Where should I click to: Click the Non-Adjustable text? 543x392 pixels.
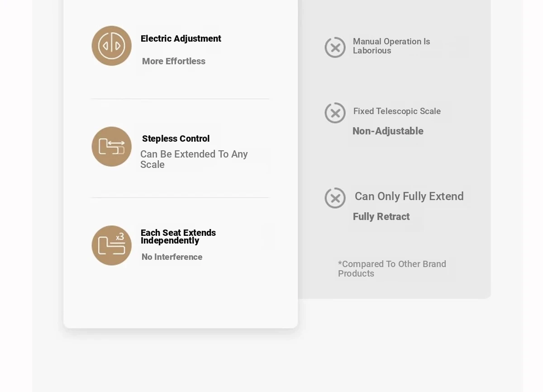388,131
